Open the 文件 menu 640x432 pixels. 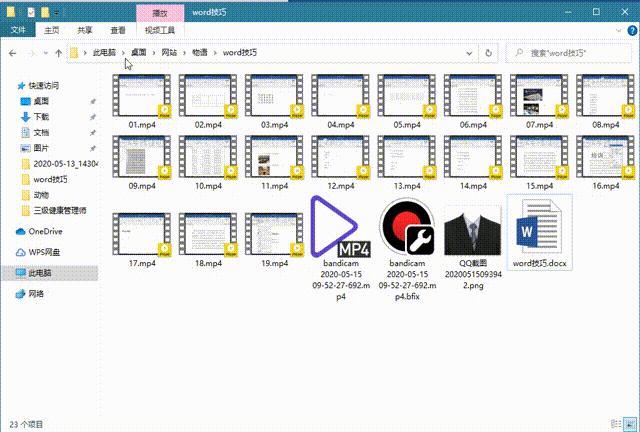click(18, 30)
